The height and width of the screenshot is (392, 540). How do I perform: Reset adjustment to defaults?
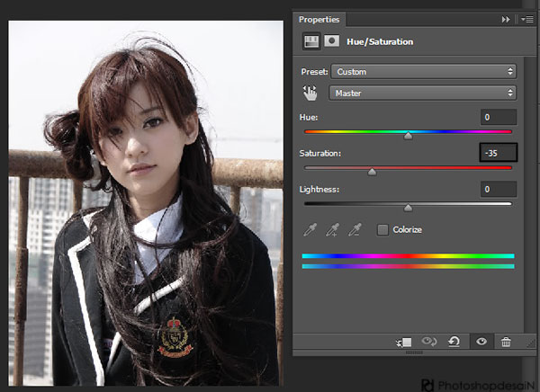454,342
